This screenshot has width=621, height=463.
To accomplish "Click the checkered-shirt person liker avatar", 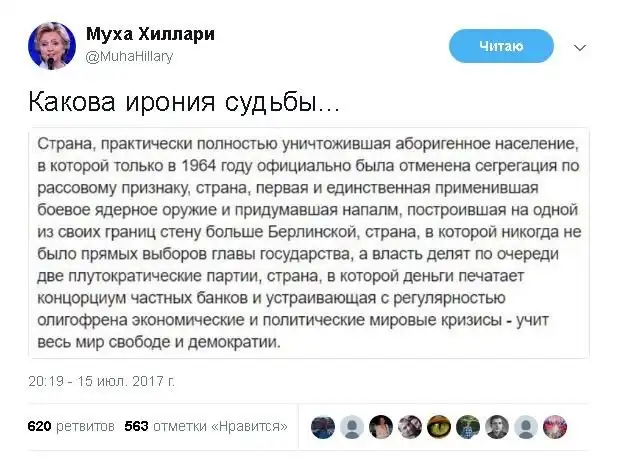I will coord(468,427).
